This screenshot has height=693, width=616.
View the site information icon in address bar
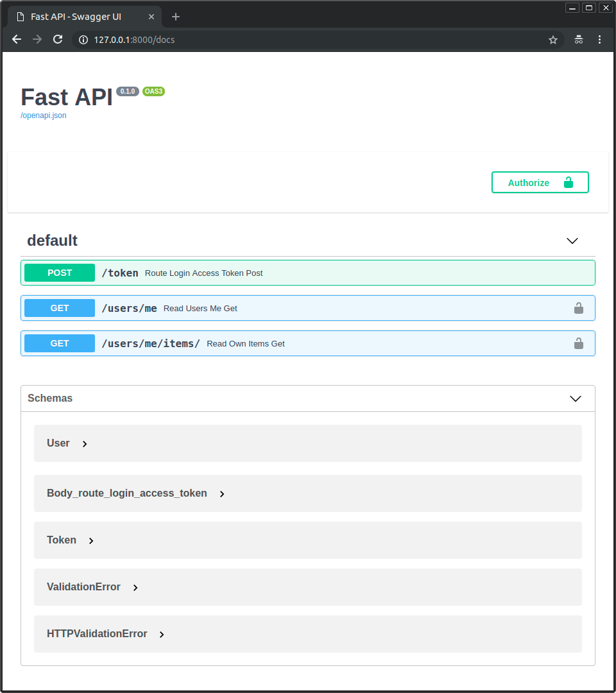(83, 40)
